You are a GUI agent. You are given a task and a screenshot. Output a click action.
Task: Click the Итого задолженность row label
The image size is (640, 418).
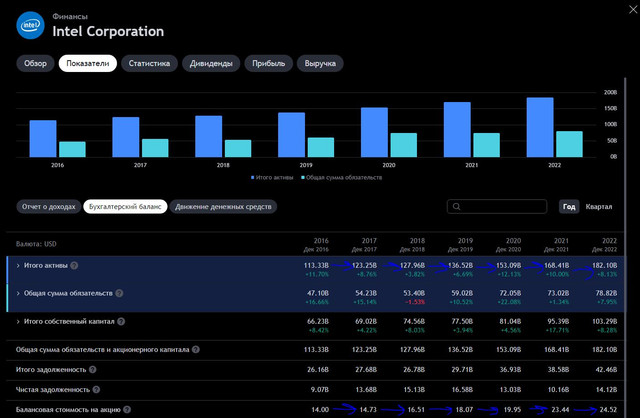point(51,369)
